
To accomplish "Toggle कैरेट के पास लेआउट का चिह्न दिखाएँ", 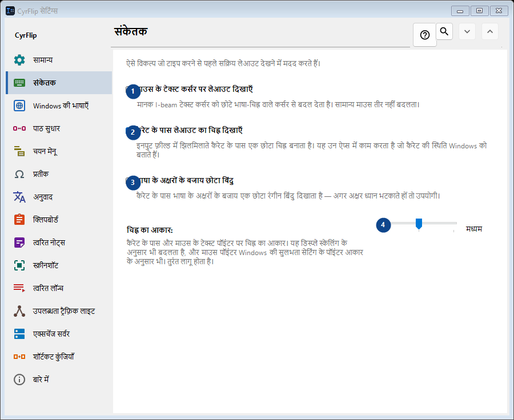I will coord(184,130).
